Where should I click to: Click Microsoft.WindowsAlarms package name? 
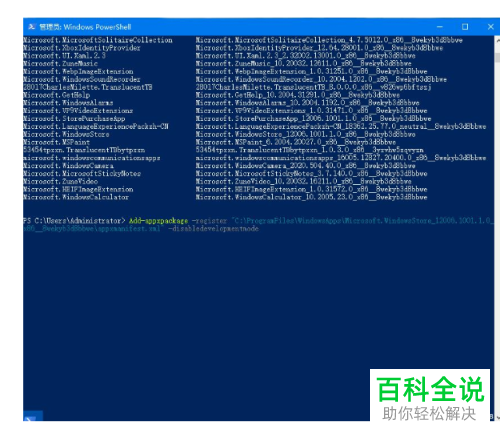point(68,103)
